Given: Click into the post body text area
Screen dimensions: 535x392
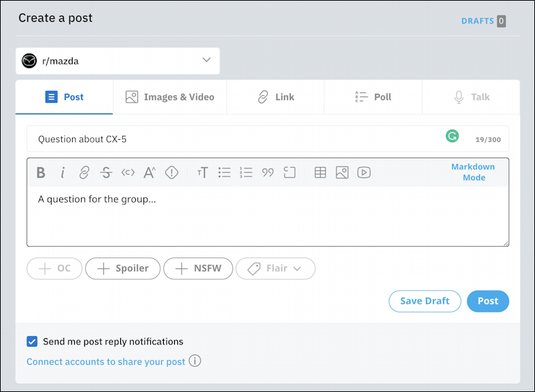Looking at the screenshot, I should tap(268, 216).
